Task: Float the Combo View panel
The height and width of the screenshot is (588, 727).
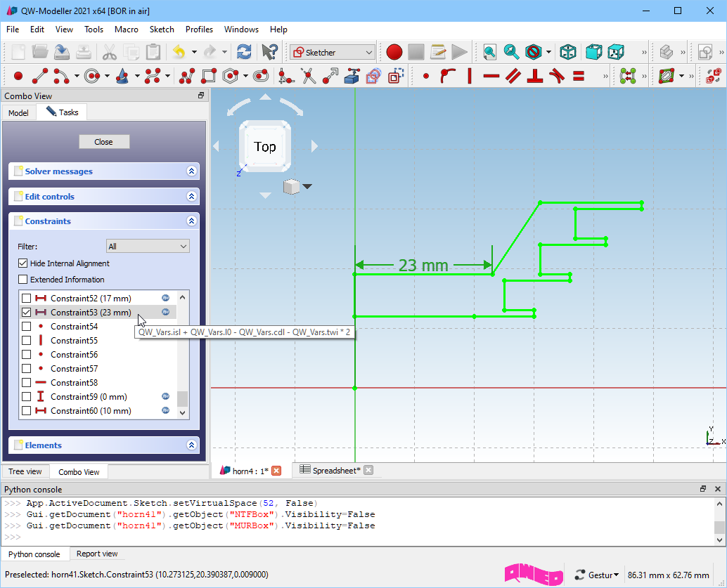Action: click(201, 96)
